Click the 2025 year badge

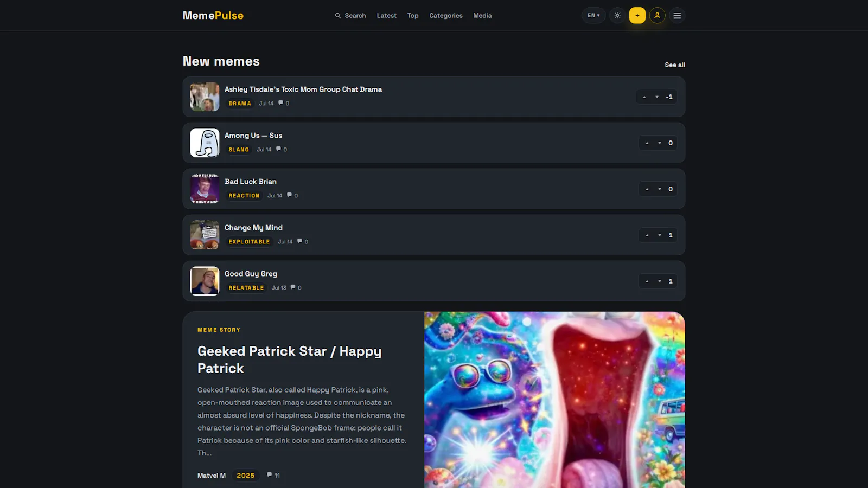pyautogui.click(x=245, y=476)
